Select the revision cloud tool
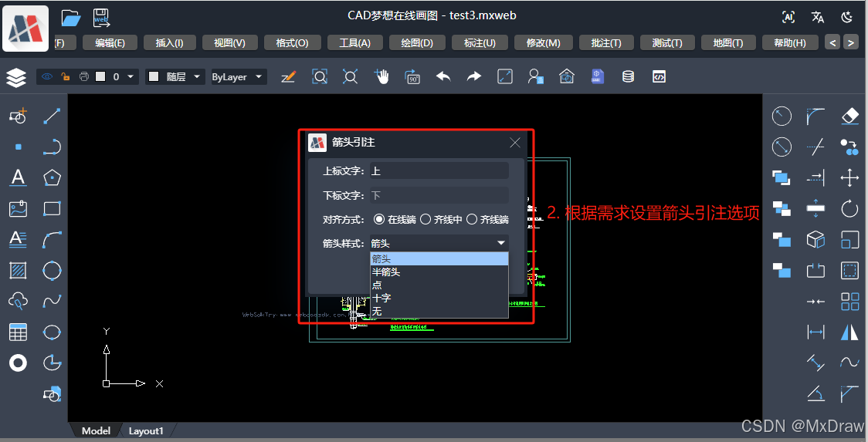 [x=18, y=302]
